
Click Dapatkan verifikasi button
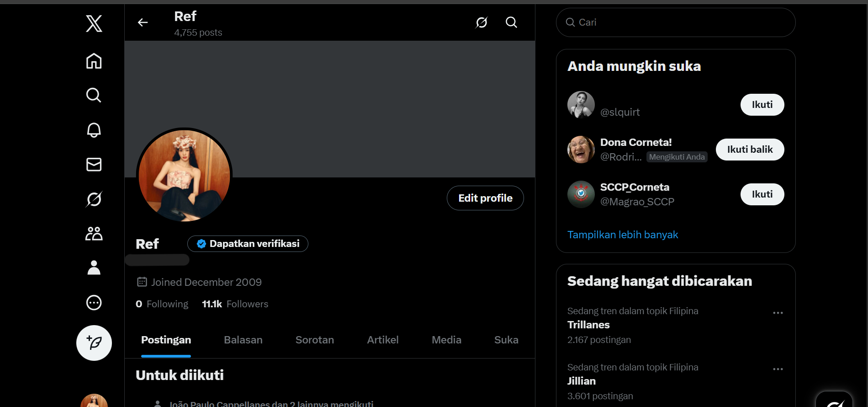[248, 244]
